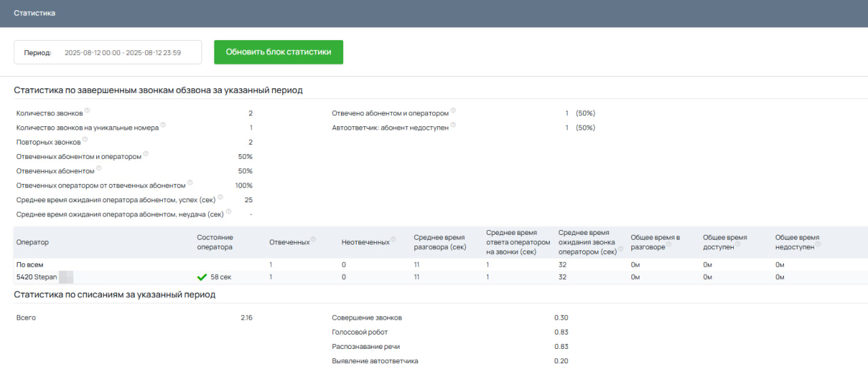Click help icon in "Отвеченных" table column header
This screenshot has height=374, width=868.
(x=314, y=240)
